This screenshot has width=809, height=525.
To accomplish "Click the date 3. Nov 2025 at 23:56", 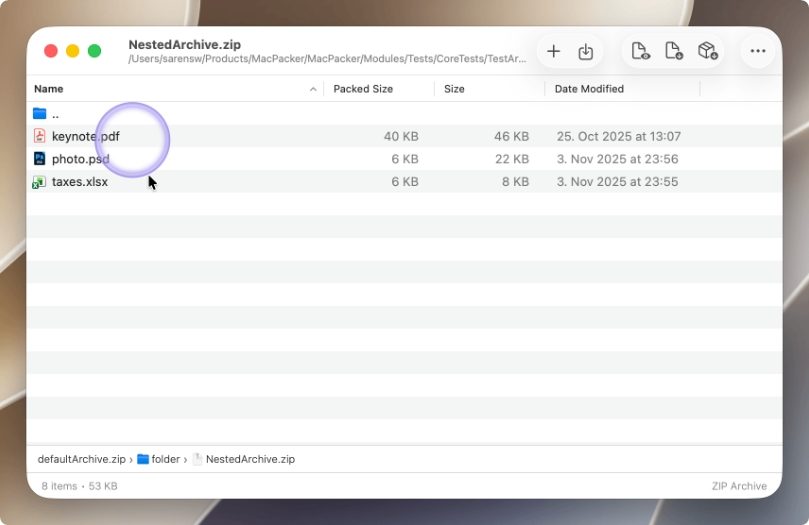I will 617,159.
